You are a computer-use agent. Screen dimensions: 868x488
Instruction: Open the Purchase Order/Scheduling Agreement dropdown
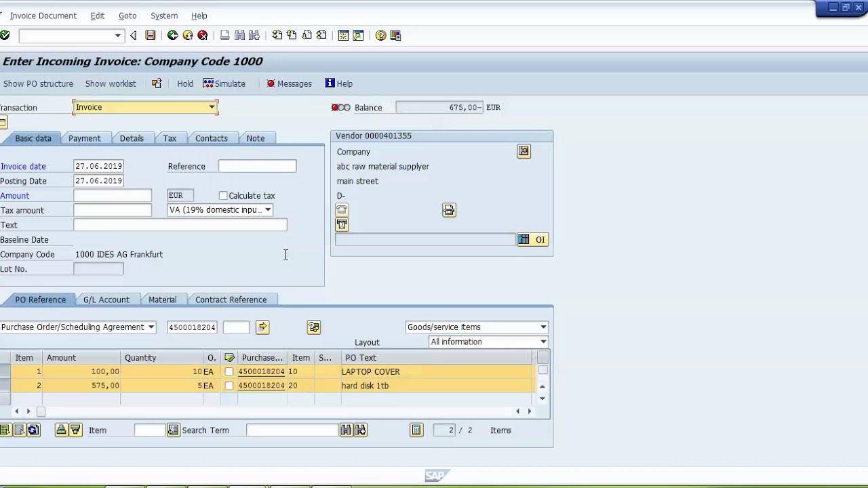(151, 327)
